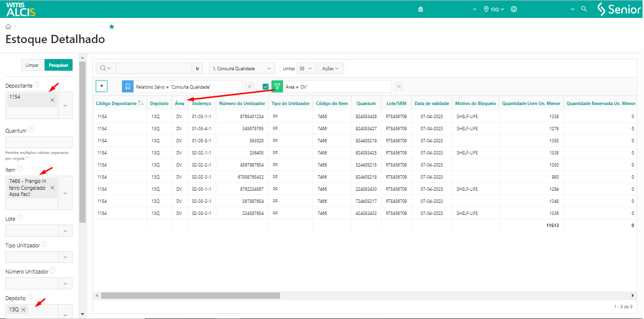Viewport: 644px width, 319px height.
Task: Open Depositante field help icon
Action: [x=37, y=85]
